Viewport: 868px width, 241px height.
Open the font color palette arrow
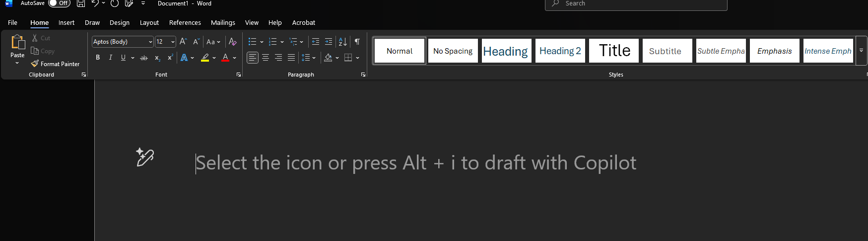coord(235,58)
